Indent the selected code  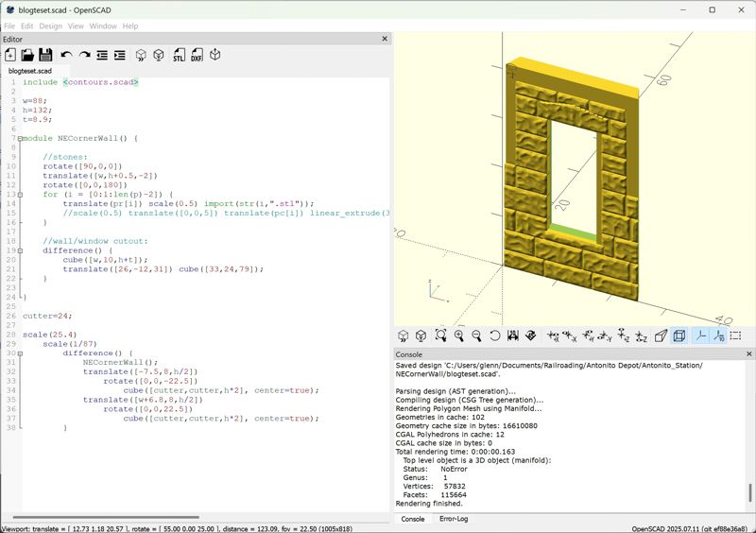120,55
